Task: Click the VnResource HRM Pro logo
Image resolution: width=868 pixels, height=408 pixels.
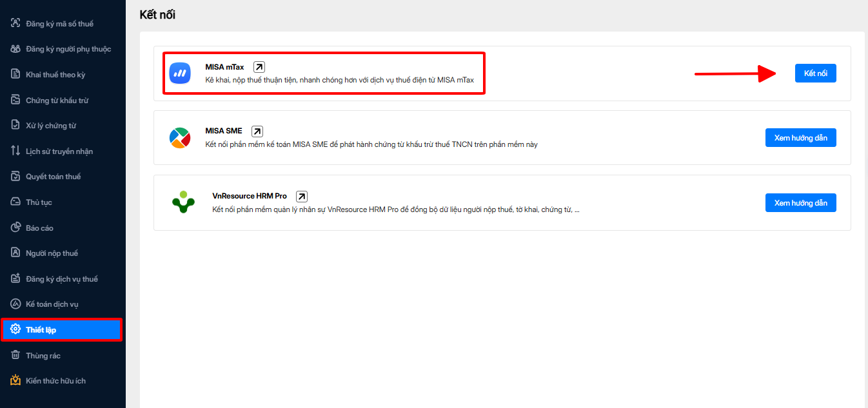Action: click(x=183, y=202)
